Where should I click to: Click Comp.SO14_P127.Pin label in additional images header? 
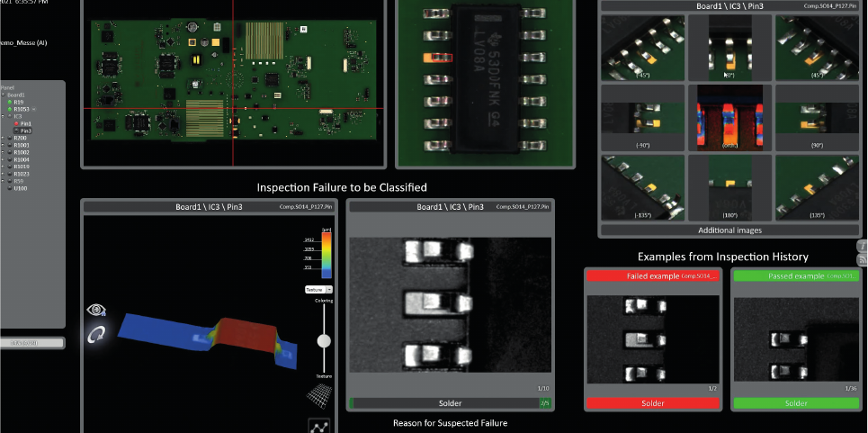point(830,6)
